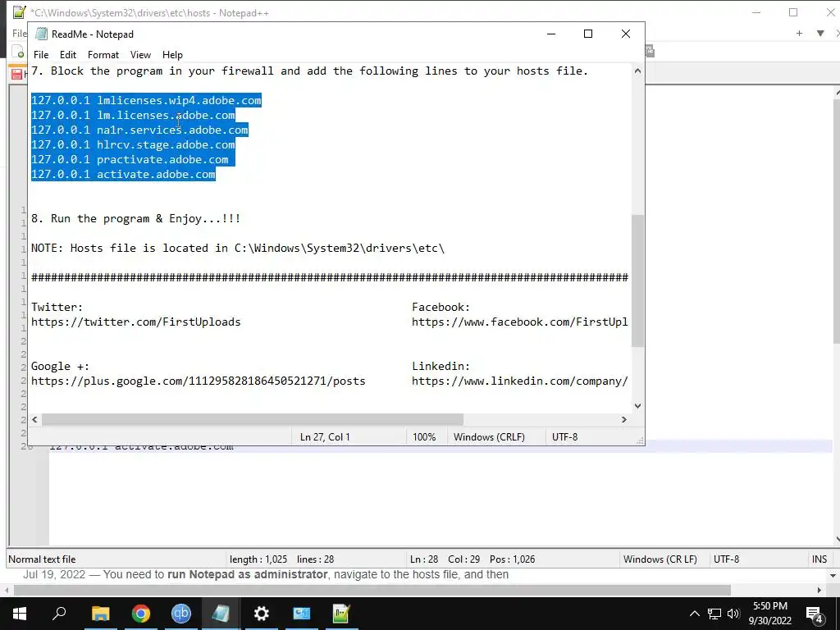Click the vertical scrollbar thumb in ReadMe Notepad
Image resolution: width=840 pixels, height=630 pixels.
pos(637,281)
